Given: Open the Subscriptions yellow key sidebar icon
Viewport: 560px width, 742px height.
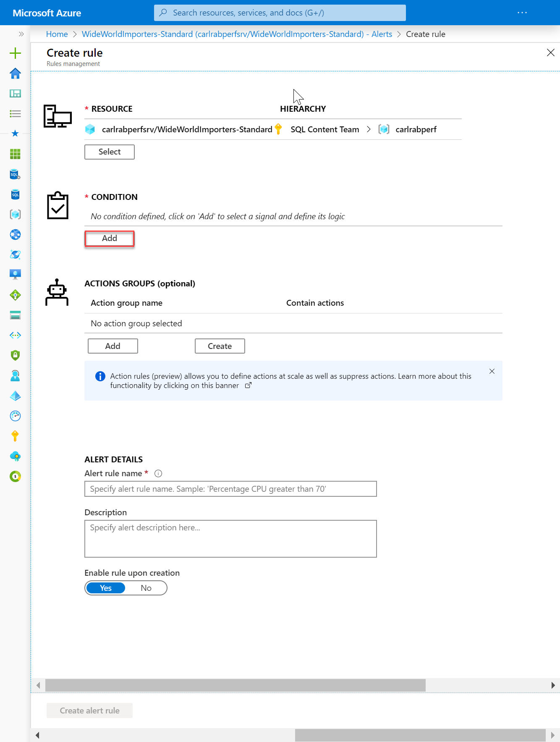Looking at the screenshot, I should tap(15, 436).
